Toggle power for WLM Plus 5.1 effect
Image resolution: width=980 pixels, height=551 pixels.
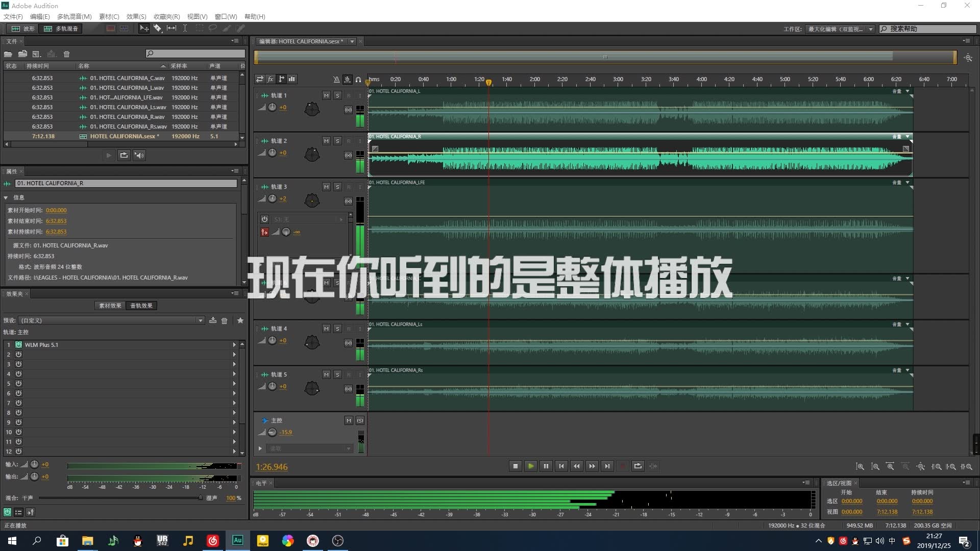click(18, 345)
